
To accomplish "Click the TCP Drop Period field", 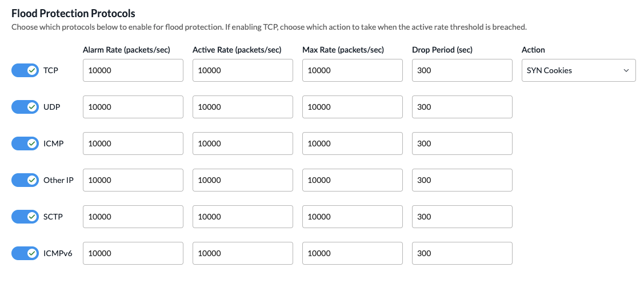I will 462,70.
